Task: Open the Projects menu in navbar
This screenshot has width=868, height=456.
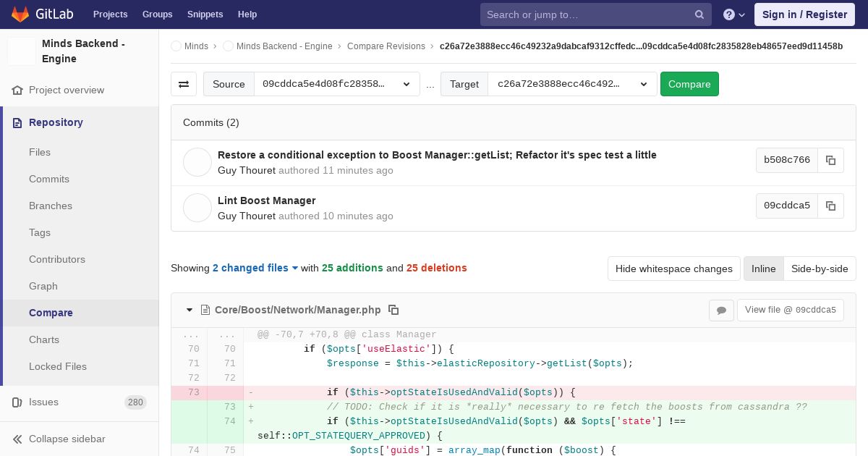Action: (x=110, y=14)
